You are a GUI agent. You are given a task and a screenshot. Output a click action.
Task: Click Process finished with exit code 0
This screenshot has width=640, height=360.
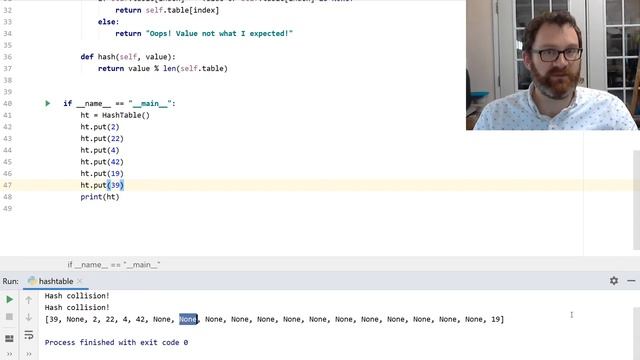[116, 343]
